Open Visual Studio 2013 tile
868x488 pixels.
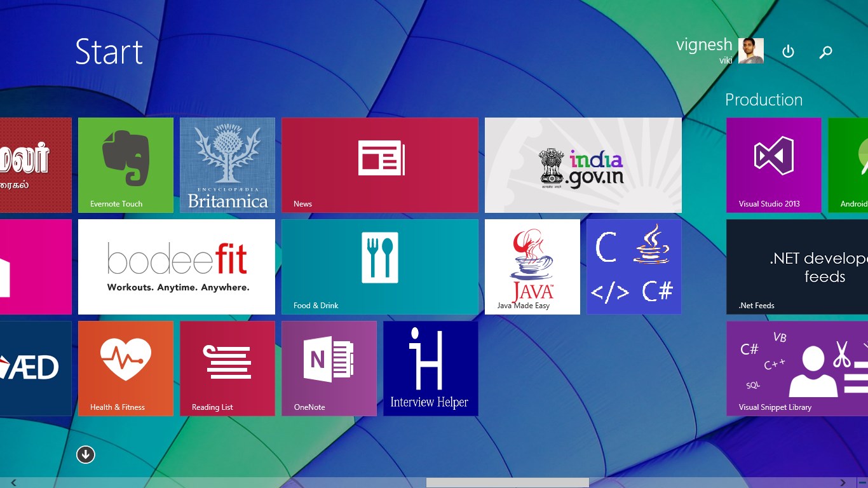pyautogui.click(x=774, y=165)
